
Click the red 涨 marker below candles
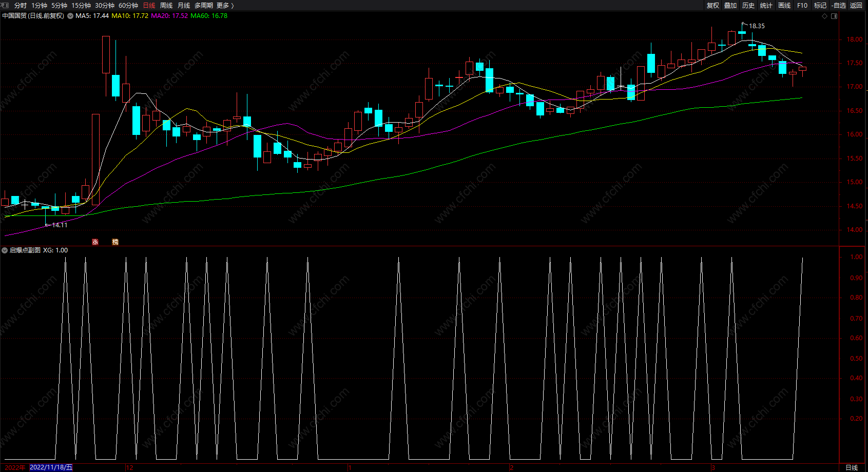pyautogui.click(x=95, y=242)
